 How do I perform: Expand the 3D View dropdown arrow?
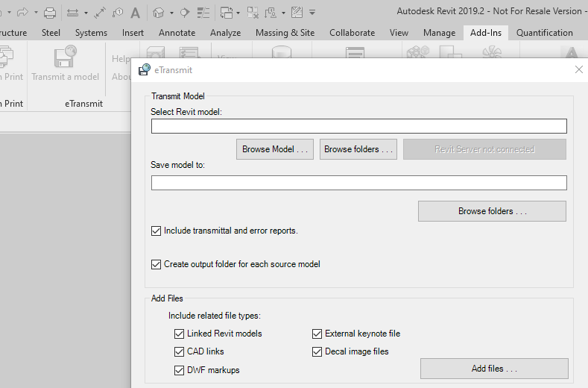(x=171, y=13)
